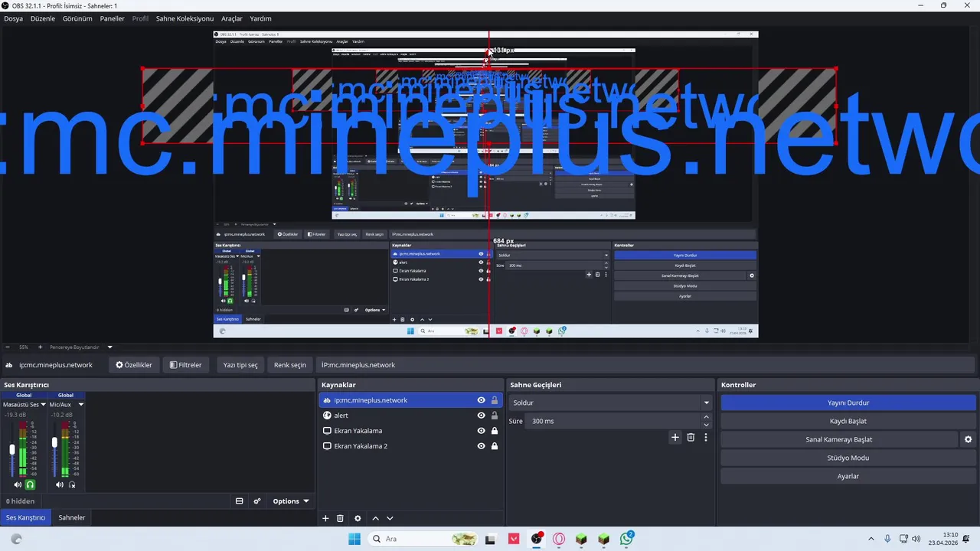Open the Paneller menu

(112, 18)
